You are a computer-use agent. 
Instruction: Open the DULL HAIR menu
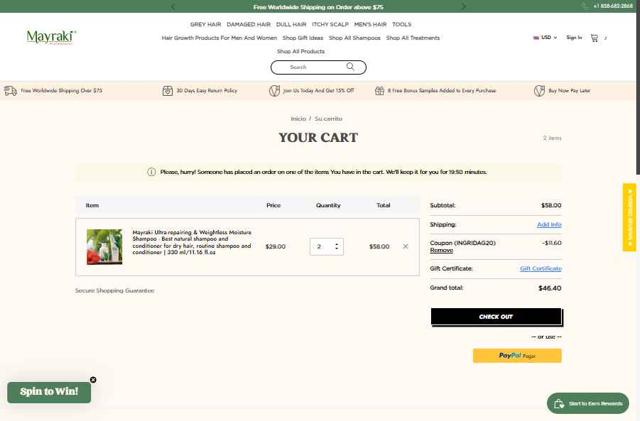[x=291, y=25]
